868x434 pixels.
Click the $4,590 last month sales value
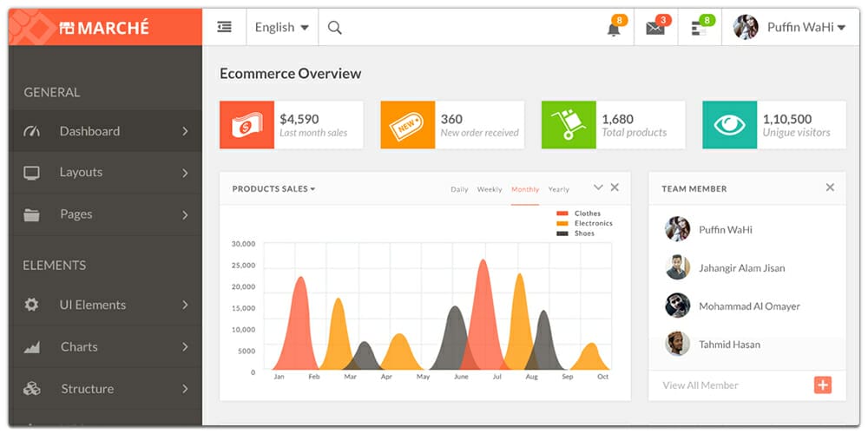(x=299, y=119)
